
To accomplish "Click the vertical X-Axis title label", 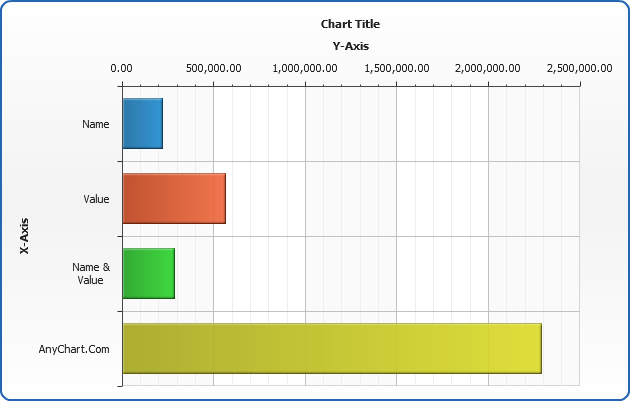I will [x=24, y=236].
